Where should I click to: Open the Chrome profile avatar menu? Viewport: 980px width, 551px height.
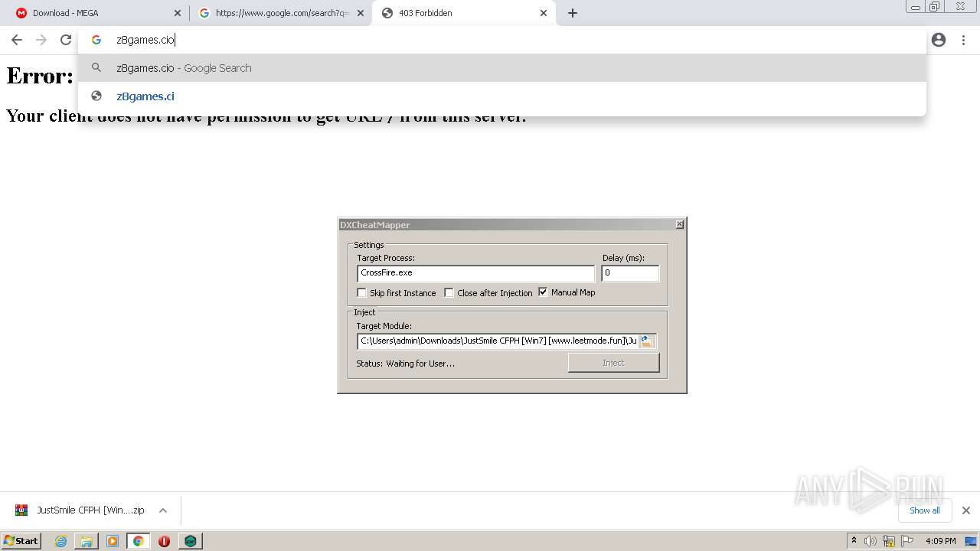point(939,40)
